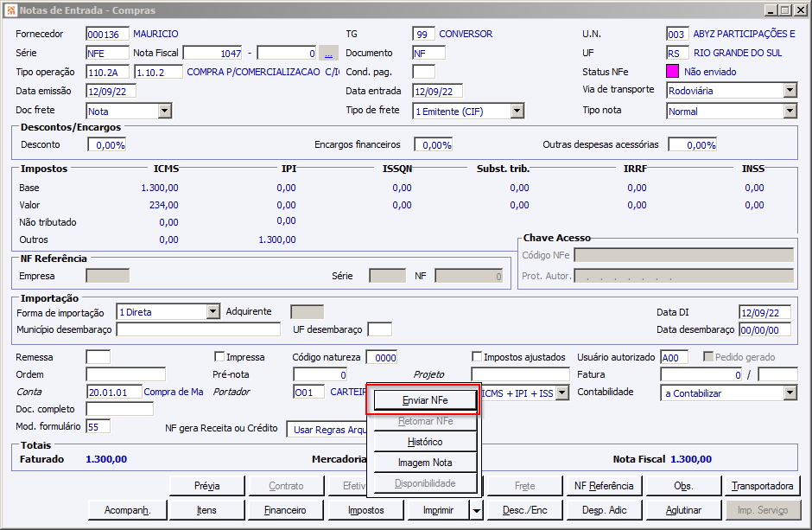
Task: Open the Tipo nota dropdown
Action: coord(790,111)
